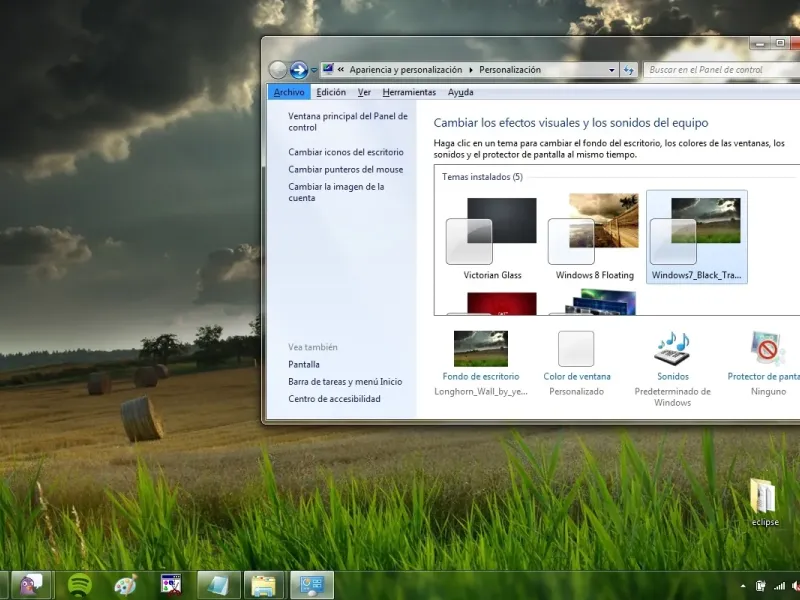The image size is (800, 600).
Task: Go forward in Control Panel navigation
Action: [299, 70]
